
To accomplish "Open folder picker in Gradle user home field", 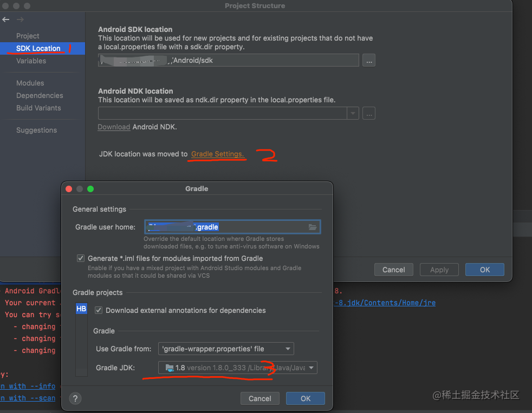I will (313, 227).
